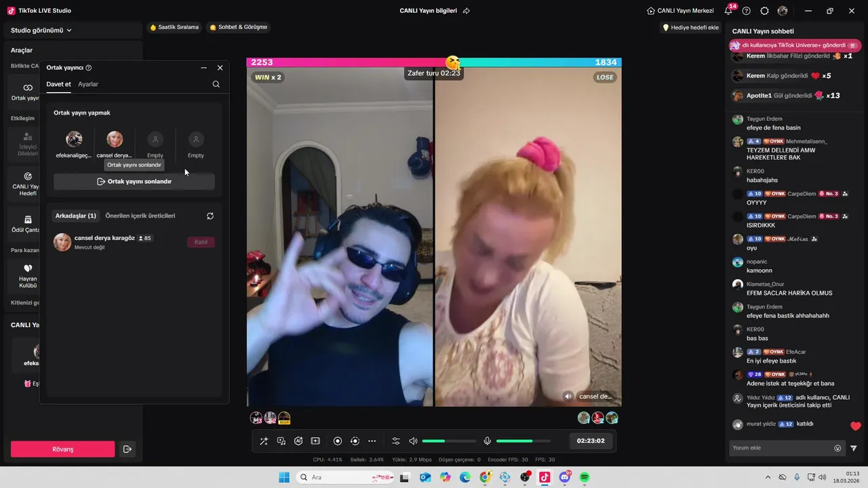The height and width of the screenshot is (488, 868).
Task: Click the Rövanş button
Action: click(x=63, y=449)
